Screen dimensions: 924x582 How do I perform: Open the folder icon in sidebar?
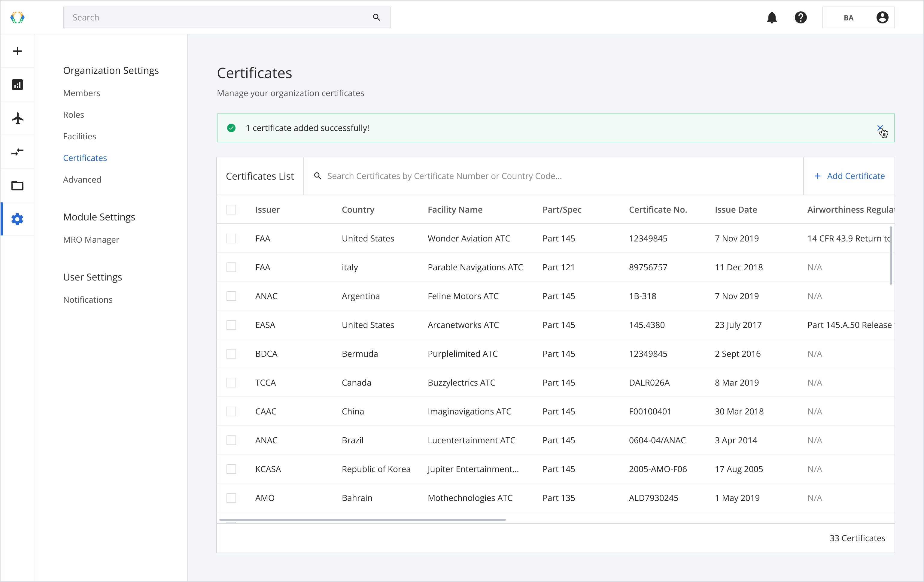17,186
